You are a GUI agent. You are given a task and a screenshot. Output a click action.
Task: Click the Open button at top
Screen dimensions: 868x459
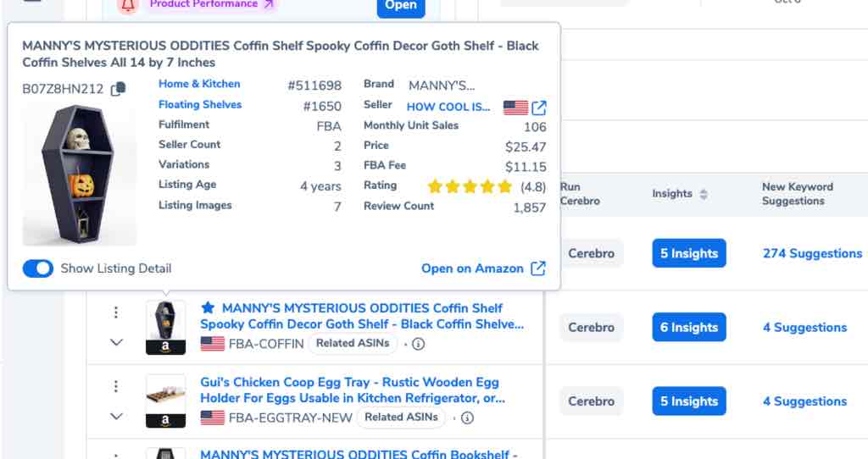coord(401,6)
